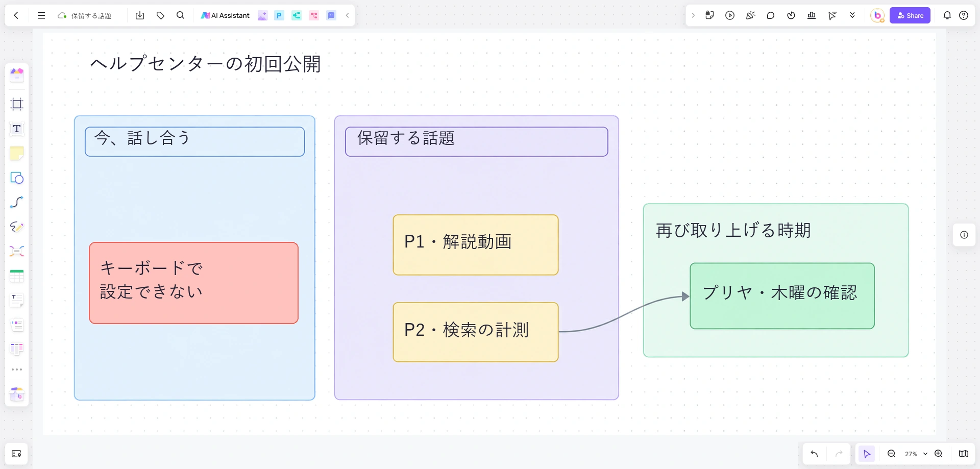The width and height of the screenshot is (980, 469).
Task: Open the Kanban board tool
Action: click(17, 349)
